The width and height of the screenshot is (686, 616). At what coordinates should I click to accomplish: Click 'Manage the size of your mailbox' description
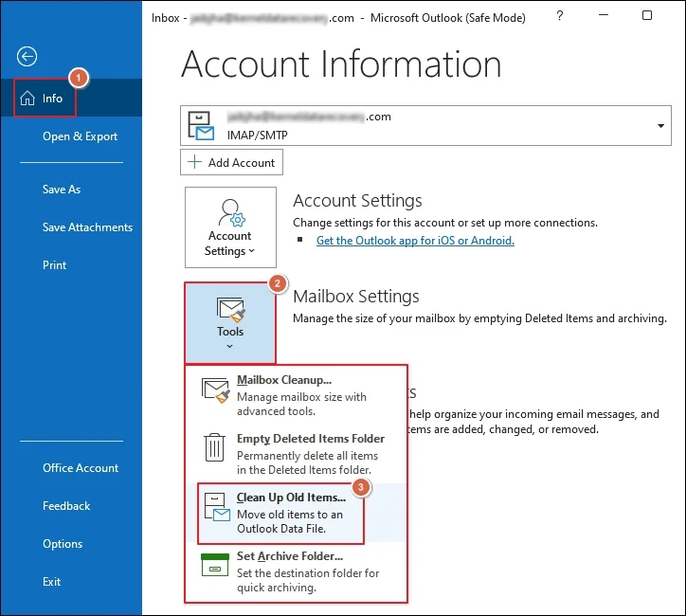click(x=480, y=318)
